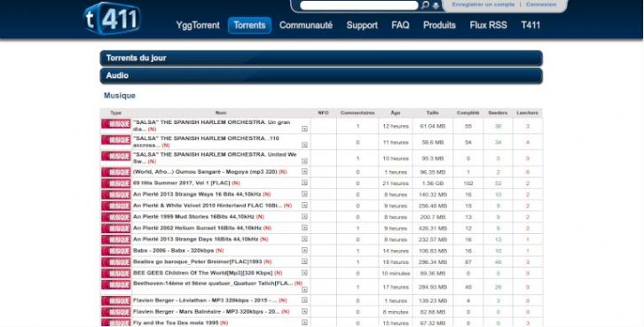Open 'Babx - 2006 - Babx - 320kbps' torrent
Viewport: 644px width, 327px height.
click(173, 250)
